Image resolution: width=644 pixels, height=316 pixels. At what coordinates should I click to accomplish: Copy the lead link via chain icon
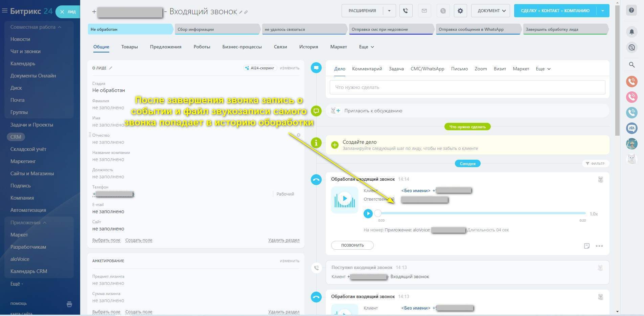[246, 12]
